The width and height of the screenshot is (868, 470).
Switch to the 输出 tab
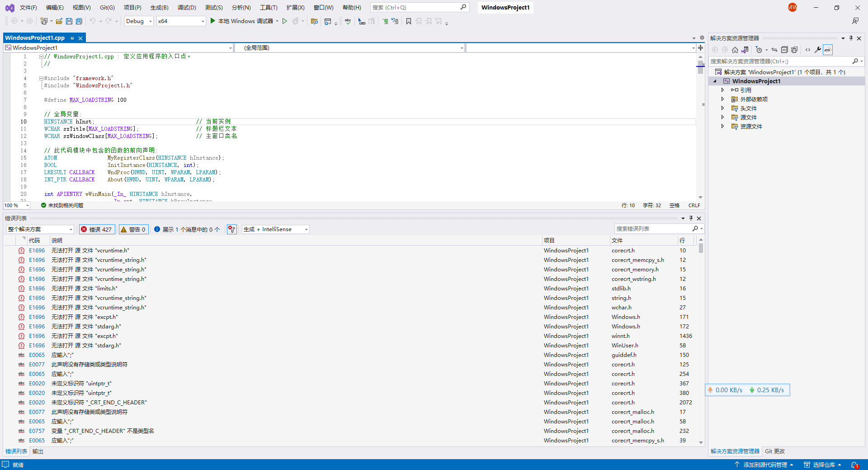coord(38,451)
